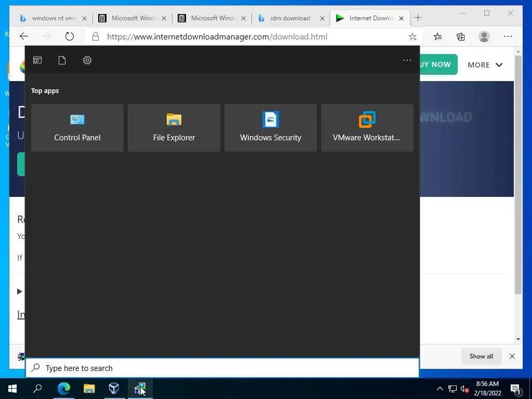Viewport: 532px width, 399px height.
Task: Click the page vertical scrollbar
Action: pyautogui.click(x=518, y=175)
